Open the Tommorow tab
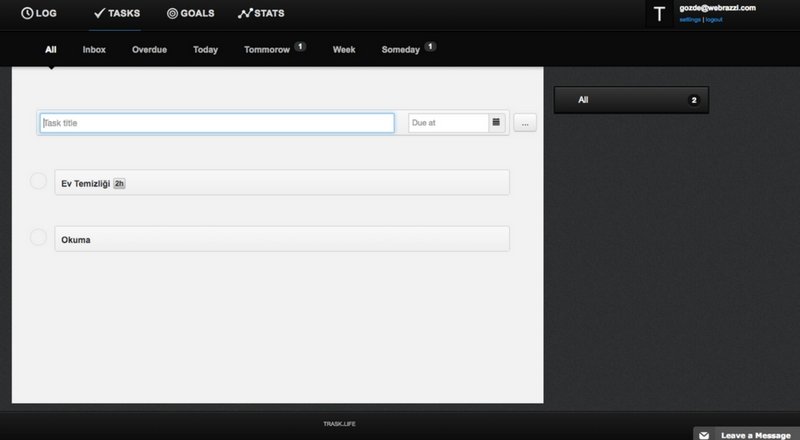 (x=267, y=49)
